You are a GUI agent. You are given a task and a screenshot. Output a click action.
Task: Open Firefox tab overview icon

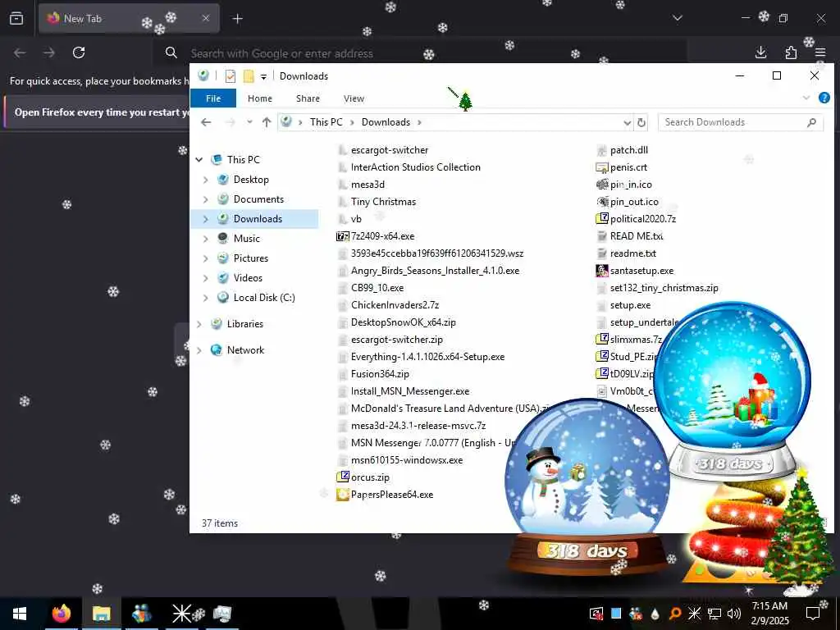16,19
